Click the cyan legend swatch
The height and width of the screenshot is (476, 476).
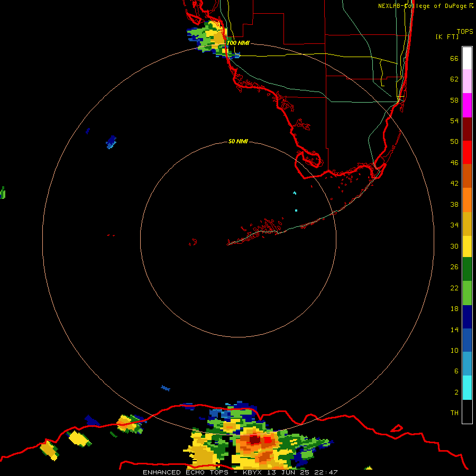[467, 388]
